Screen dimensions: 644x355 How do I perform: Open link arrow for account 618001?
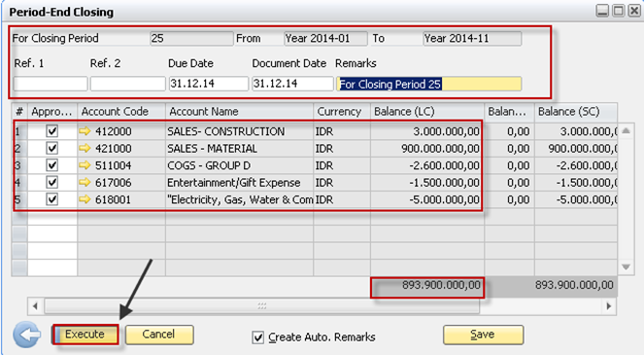85,199
